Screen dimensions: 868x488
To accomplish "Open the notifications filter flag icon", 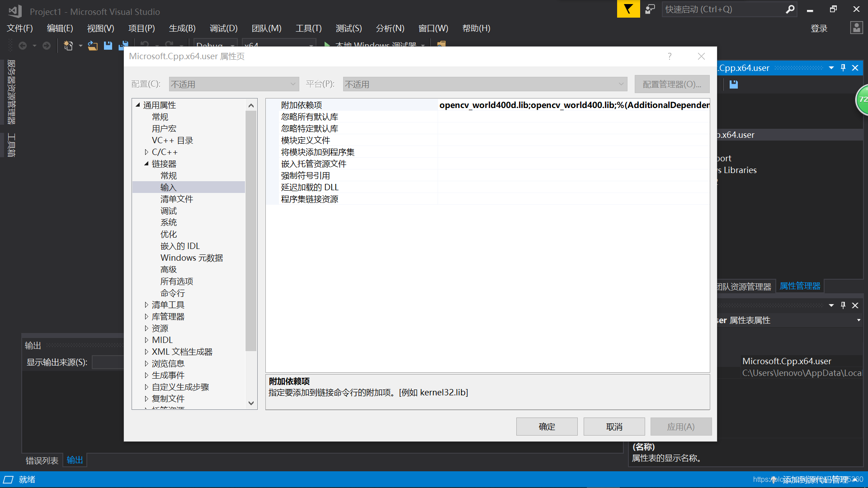I will [628, 9].
